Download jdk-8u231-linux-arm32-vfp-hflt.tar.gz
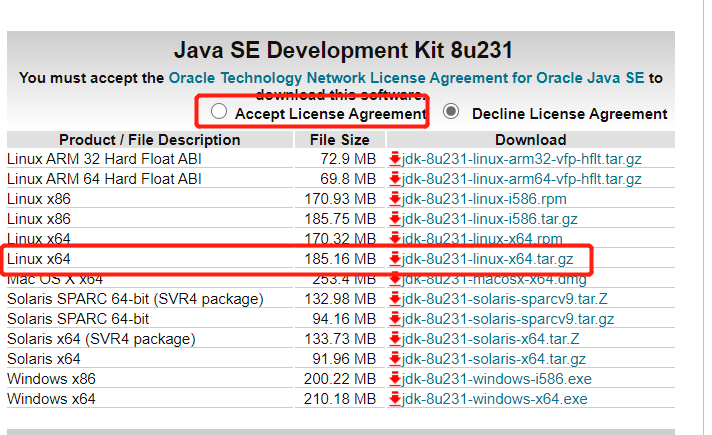Screen dimensions: 712x435 tap(521, 159)
